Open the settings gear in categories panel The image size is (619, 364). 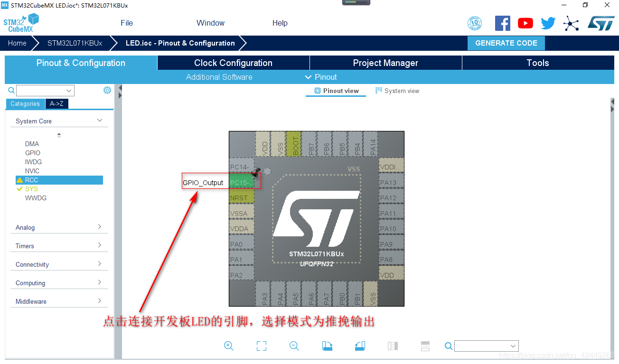tap(107, 90)
